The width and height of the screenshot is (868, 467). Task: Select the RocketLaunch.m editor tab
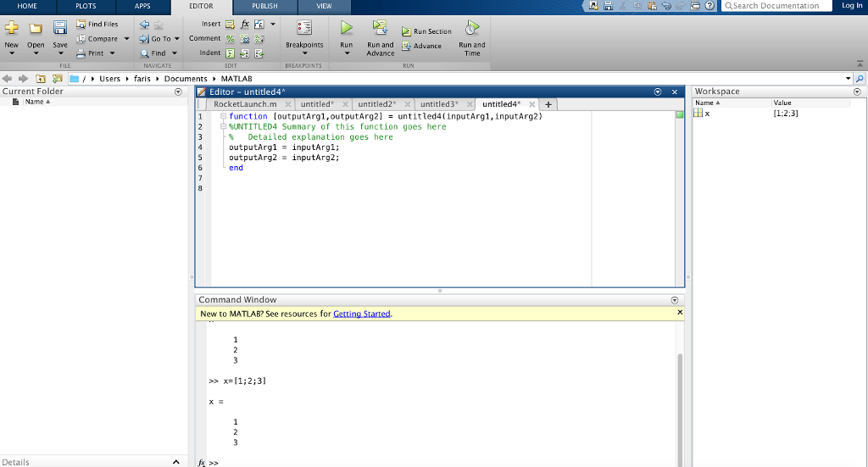245,104
